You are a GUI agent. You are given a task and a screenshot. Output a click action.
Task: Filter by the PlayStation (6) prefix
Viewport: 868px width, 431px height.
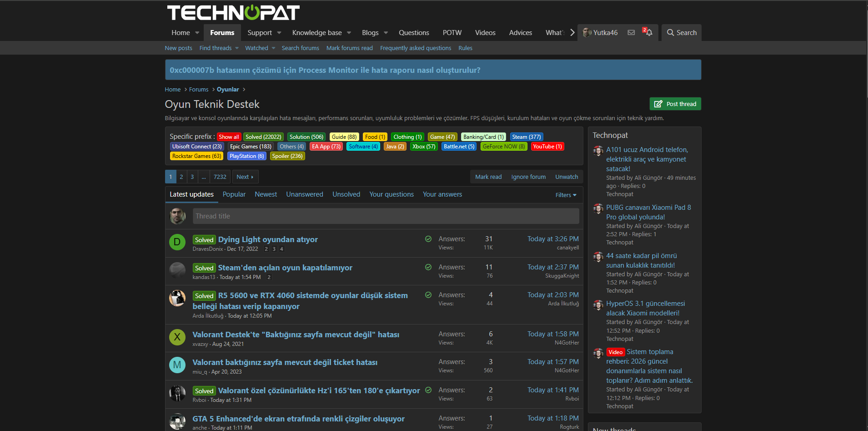pos(247,156)
